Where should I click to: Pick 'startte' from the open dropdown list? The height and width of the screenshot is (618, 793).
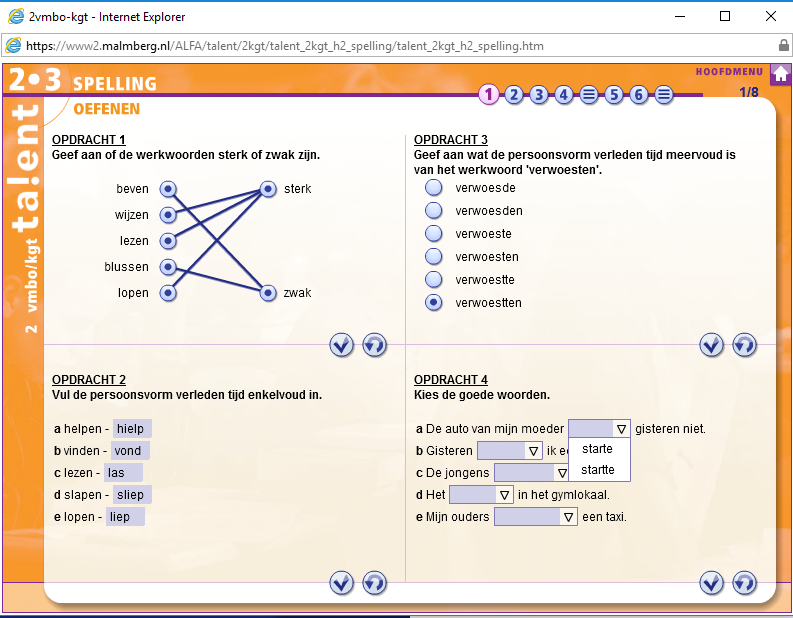pyautogui.click(x=598, y=469)
